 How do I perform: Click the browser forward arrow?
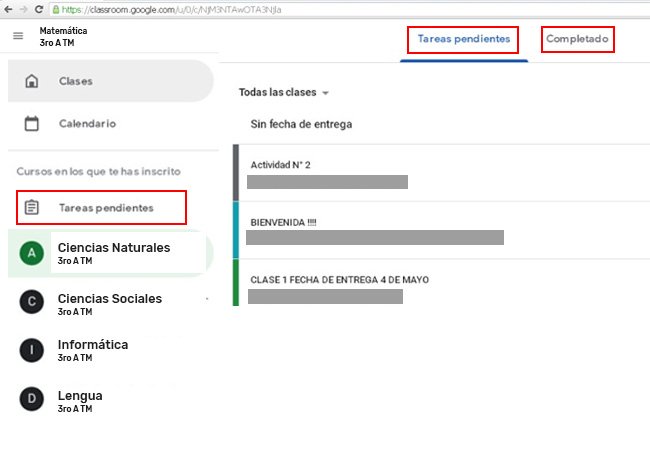pos(24,8)
